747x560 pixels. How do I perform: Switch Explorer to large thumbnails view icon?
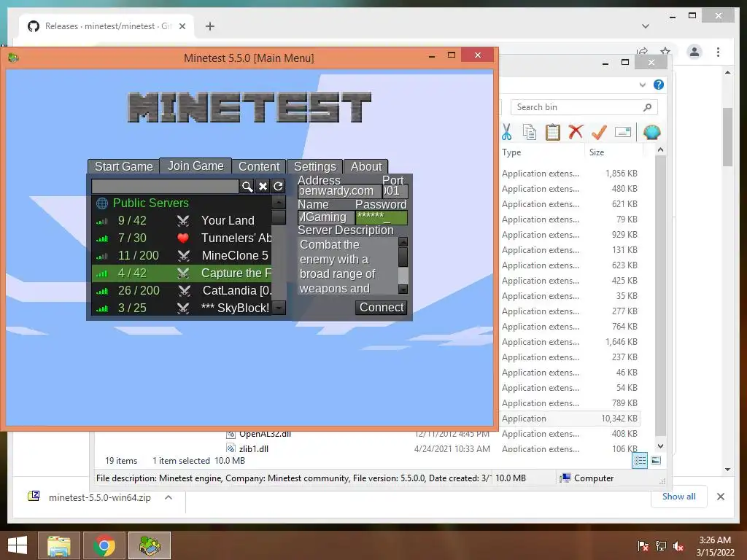coord(656,460)
